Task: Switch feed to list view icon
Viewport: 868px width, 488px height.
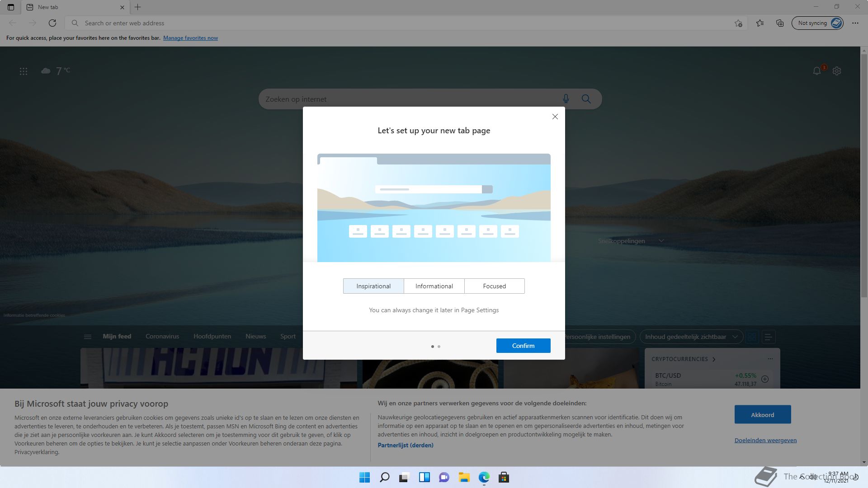Action: tap(768, 337)
